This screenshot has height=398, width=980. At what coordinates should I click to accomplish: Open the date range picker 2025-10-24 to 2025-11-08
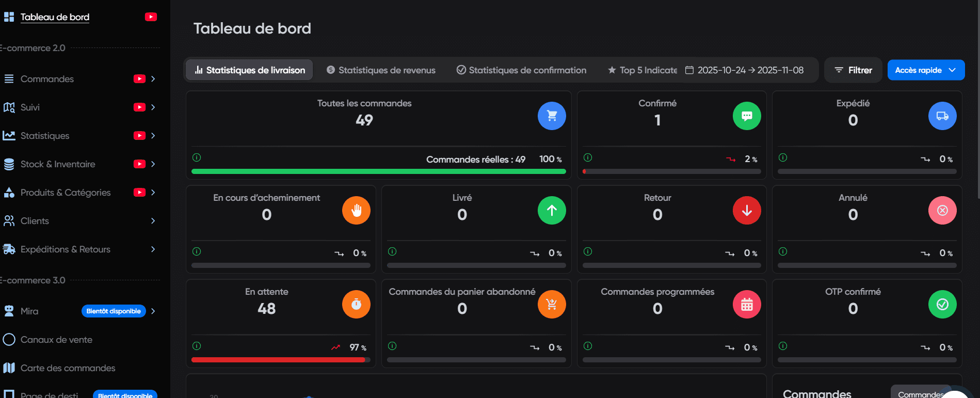(x=744, y=70)
